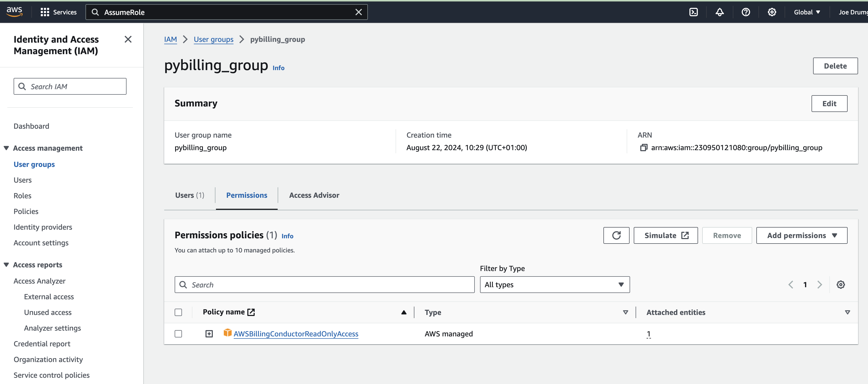The height and width of the screenshot is (384, 868).
Task: Open Analyzer settings in sidebar
Action: point(52,328)
